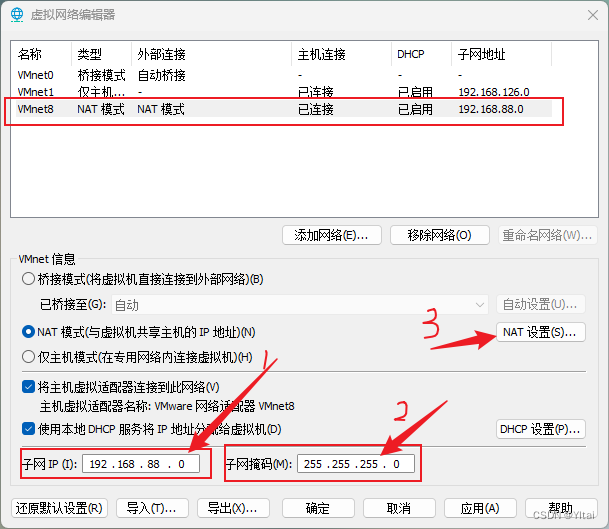Select the NAT 模式 radio button
The image size is (609, 529).
coord(28,332)
